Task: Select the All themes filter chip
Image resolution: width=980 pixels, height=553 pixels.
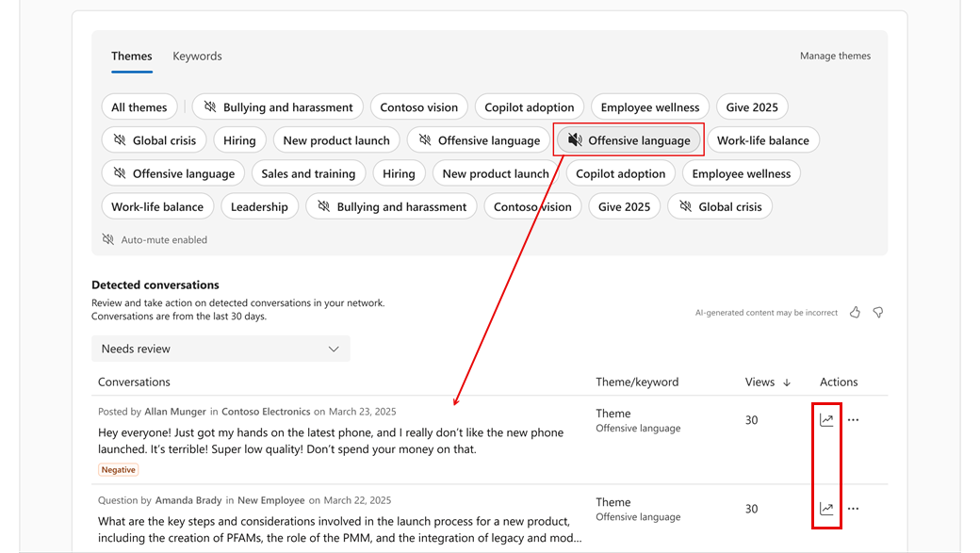Action: click(139, 107)
